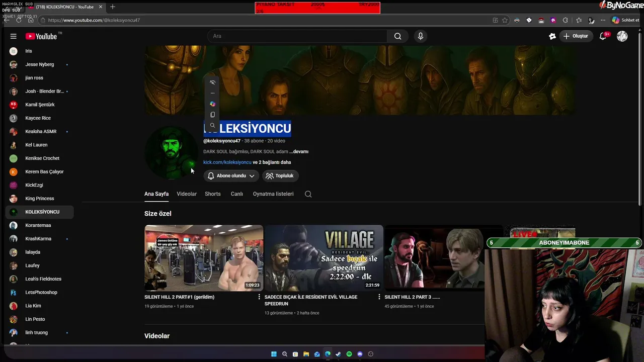Hide the selection mini toolbar via crossed-eye icon
The width and height of the screenshot is (644, 362).
[212, 82]
